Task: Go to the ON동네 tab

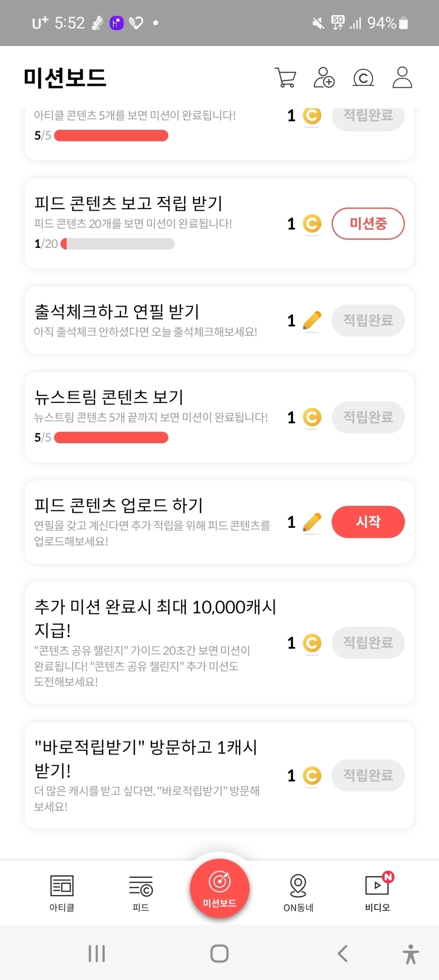Action: 298,893
